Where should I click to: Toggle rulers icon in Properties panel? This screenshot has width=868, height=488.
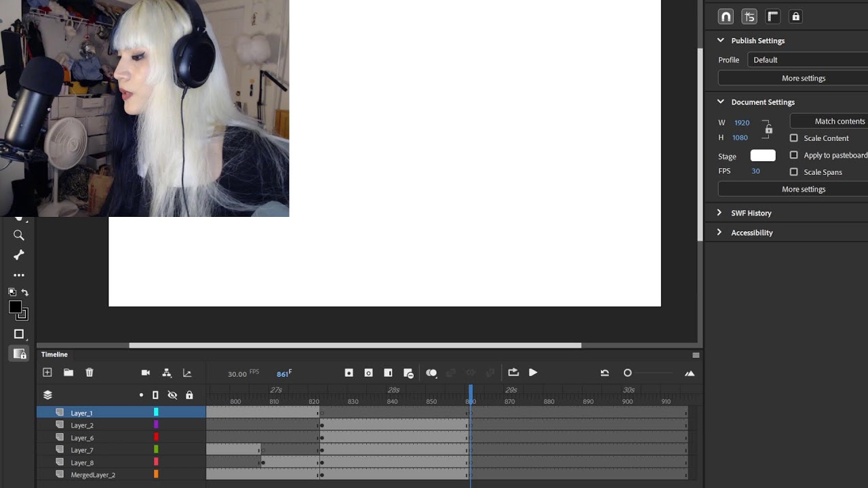(x=772, y=16)
